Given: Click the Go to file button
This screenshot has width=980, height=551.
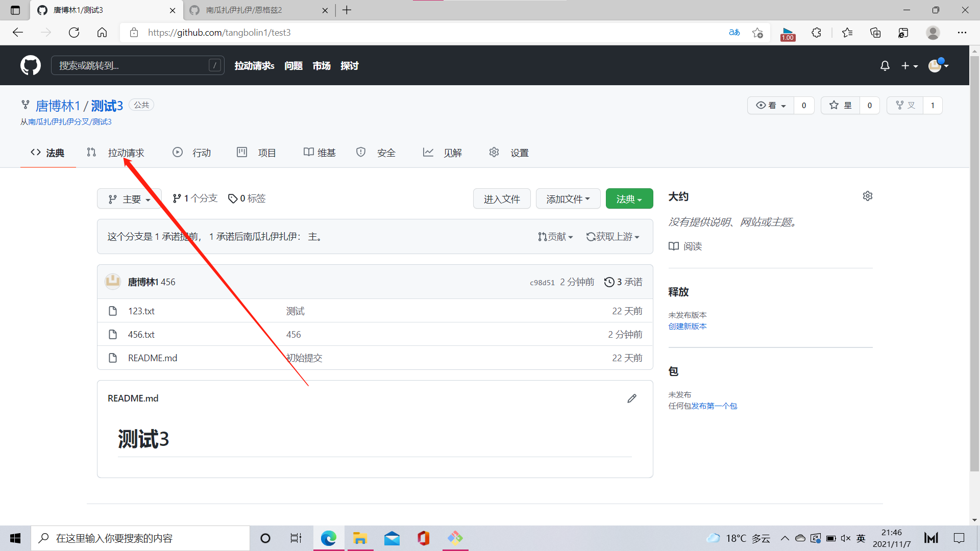Looking at the screenshot, I should point(501,199).
